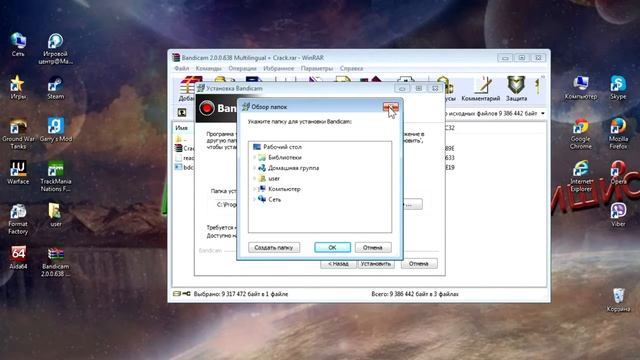Expand the Библиотеки tree node

(x=254, y=157)
